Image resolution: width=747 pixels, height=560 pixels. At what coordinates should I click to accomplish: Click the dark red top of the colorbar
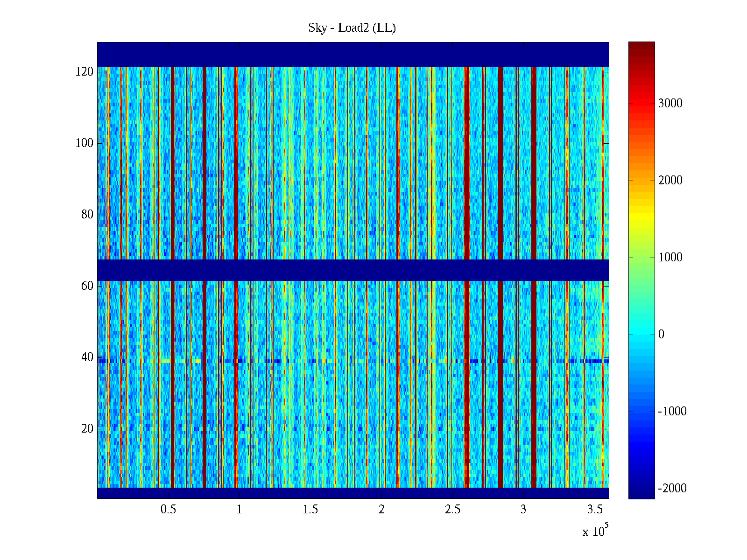641,47
